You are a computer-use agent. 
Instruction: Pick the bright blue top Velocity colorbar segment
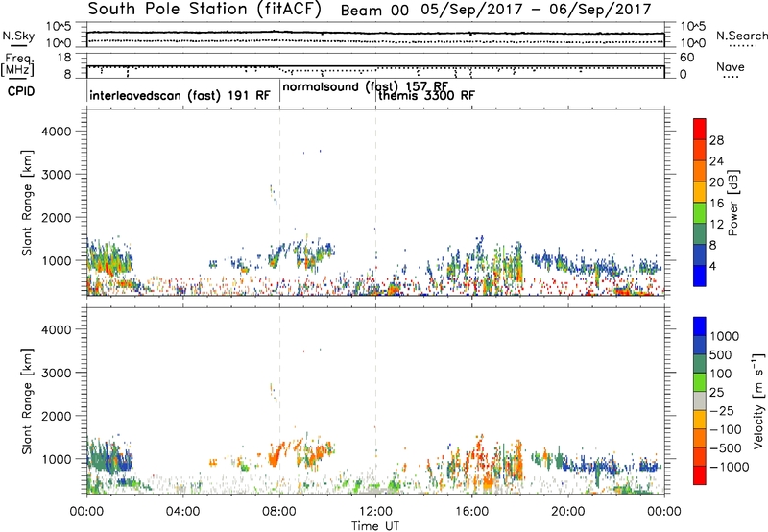700,326
